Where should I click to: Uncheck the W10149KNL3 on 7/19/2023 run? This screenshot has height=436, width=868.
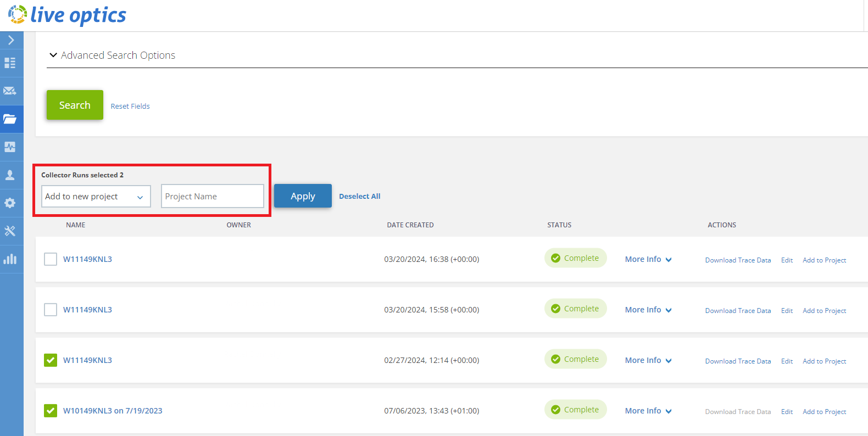point(51,411)
